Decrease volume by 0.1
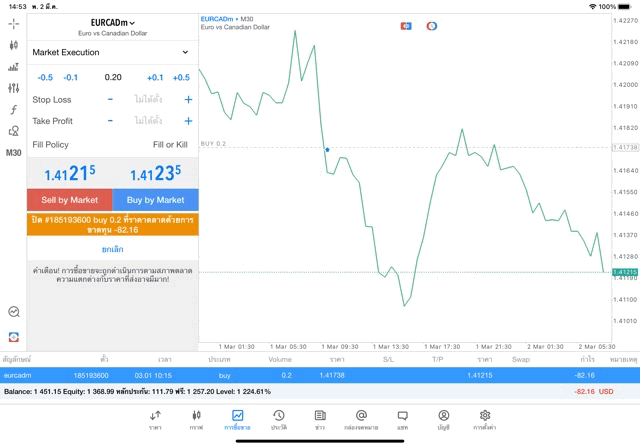Screen dimensions: 640x447 tap(71, 78)
